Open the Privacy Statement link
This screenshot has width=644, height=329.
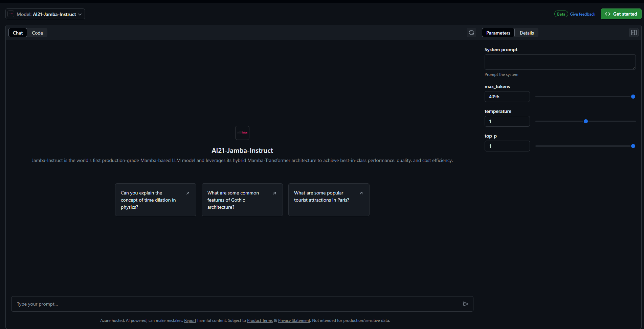[x=294, y=321]
